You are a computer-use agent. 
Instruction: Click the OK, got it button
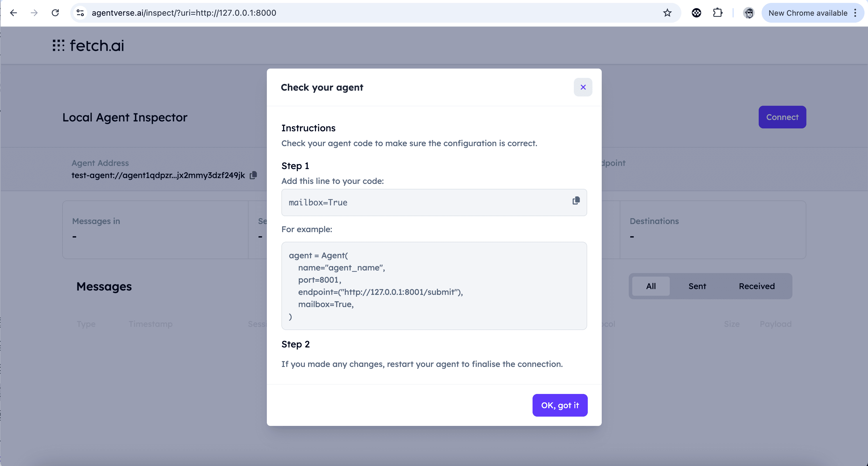pyautogui.click(x=560, y=405)
